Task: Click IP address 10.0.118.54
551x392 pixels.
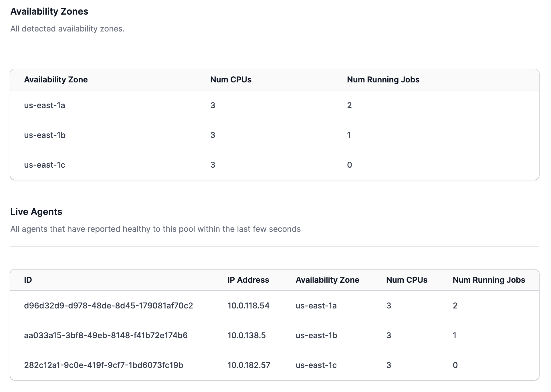Action: click(248, 306)
